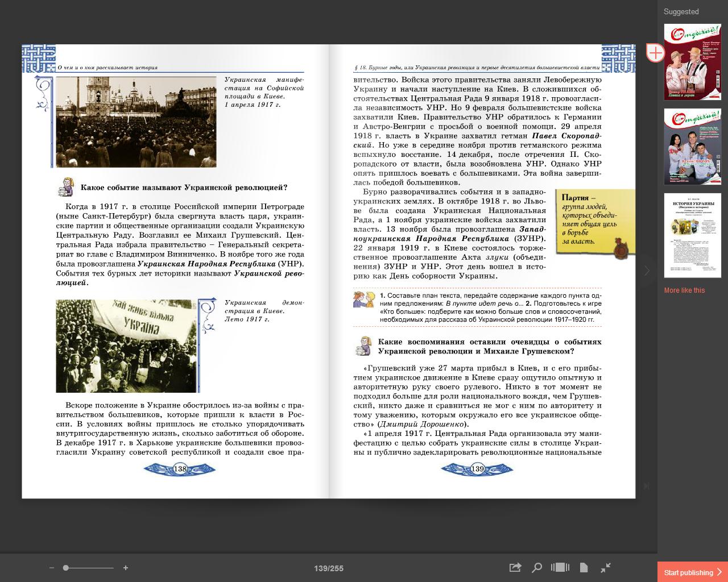The width and height of the screenshot is (728, 582).
Task: Jump to last page arrow icon
Action: click(x=647, y=486)
